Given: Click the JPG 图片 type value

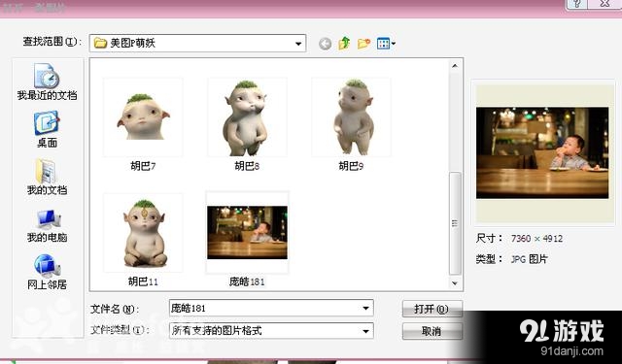Looking at the screenshot, I should click(x=529, y=259).
